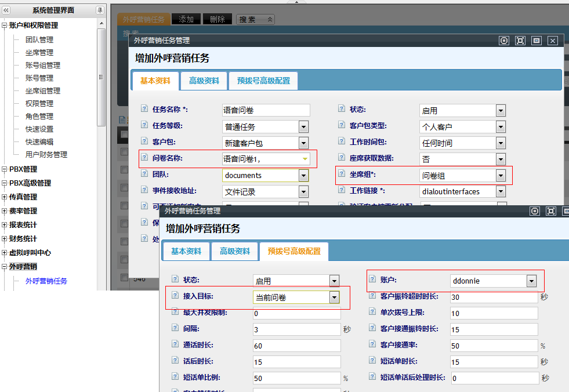Click help icon next to 客户接通率
This screenshot has width=569, height=392.
pyautogui.click(x=372, y=345)
